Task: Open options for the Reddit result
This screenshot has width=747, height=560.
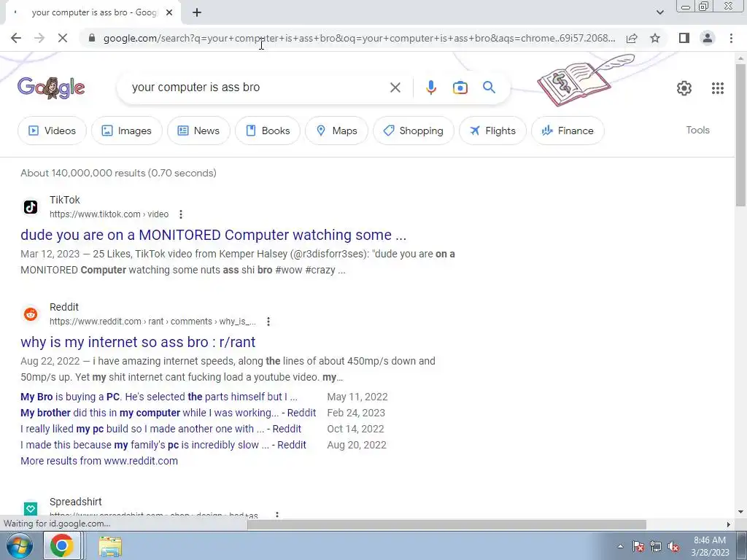Action: coord(268,322)
